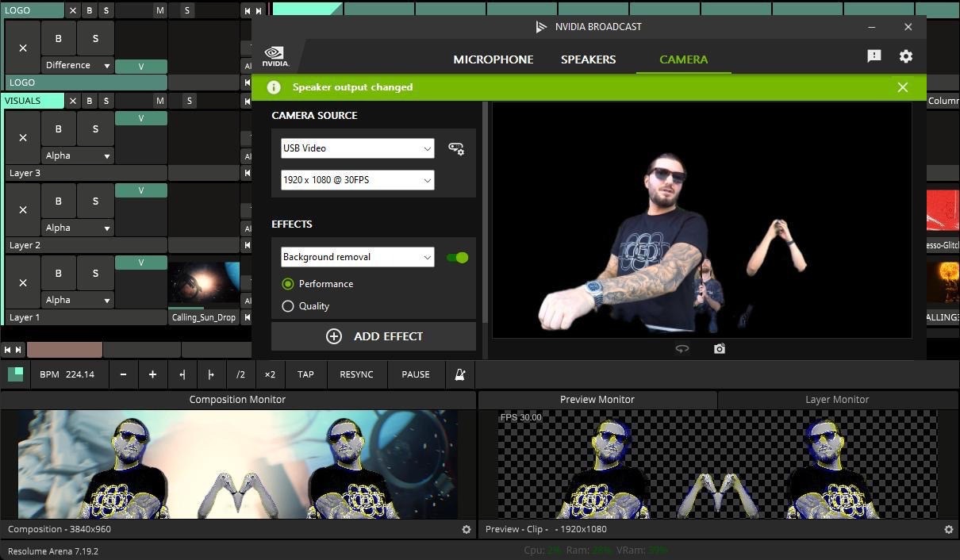Flip the camera preview using mirror icon
The height and width of the screenshot is (560, 960).
[x=682, y=349]
